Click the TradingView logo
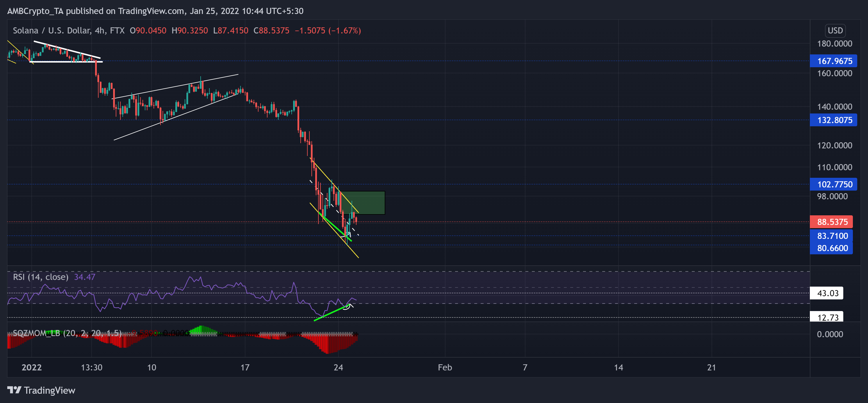The image size is (868, 403). pos(41,390)
